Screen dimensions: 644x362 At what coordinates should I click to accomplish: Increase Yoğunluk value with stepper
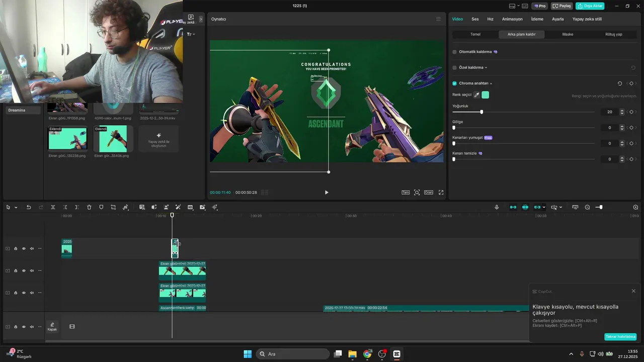point(622,111)
